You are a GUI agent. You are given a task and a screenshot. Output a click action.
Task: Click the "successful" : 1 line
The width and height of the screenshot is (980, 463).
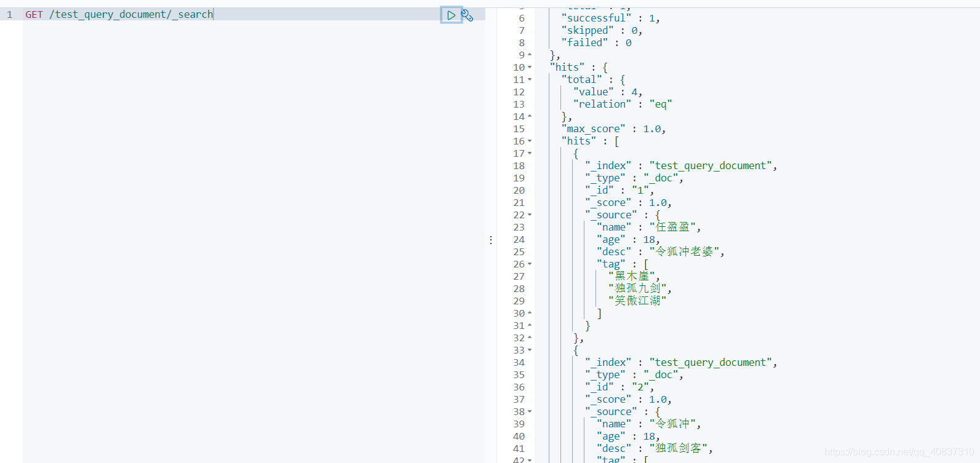click(610, 18)
